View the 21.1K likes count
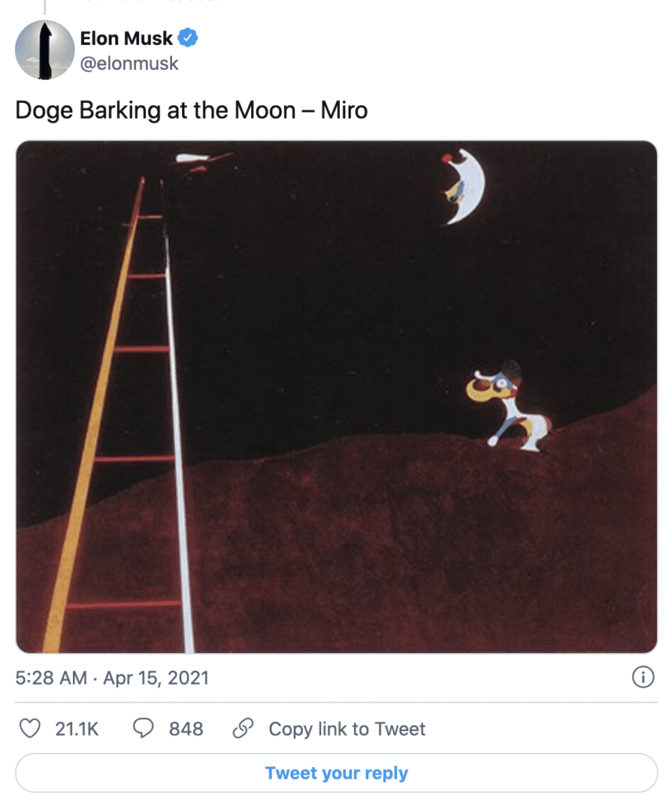Viewport: 672px width, 804px height. [77, 729]
